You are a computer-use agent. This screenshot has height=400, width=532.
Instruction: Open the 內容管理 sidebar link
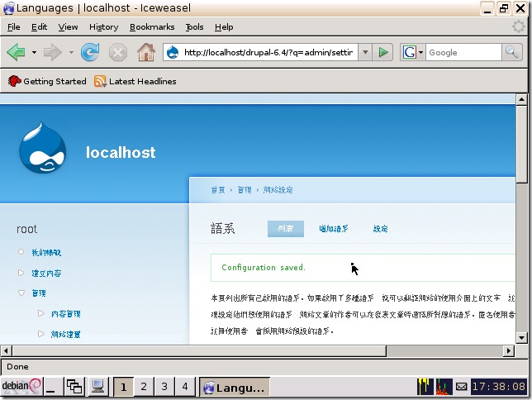(x=66, y=314)
